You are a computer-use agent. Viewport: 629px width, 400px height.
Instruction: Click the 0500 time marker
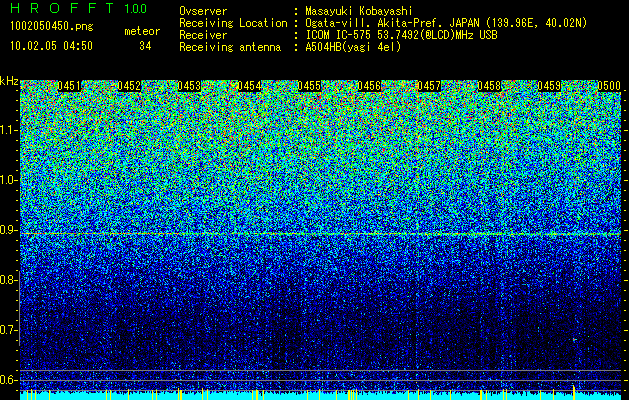point(609,86)
